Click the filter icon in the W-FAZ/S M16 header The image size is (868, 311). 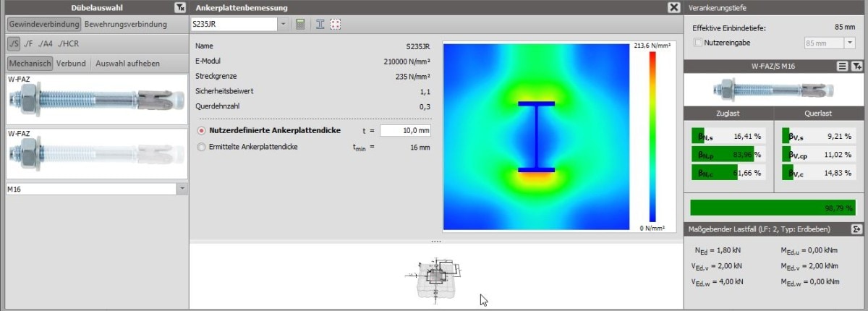coord(856,66)
